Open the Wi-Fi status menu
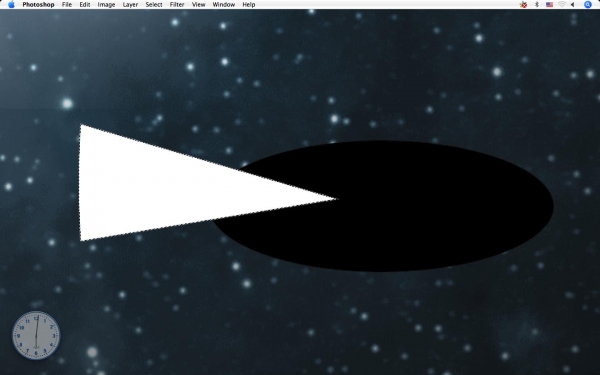Image resolution: width=600 pixels, height=375 pixels. pyautogui.click(x=562, y=5)
